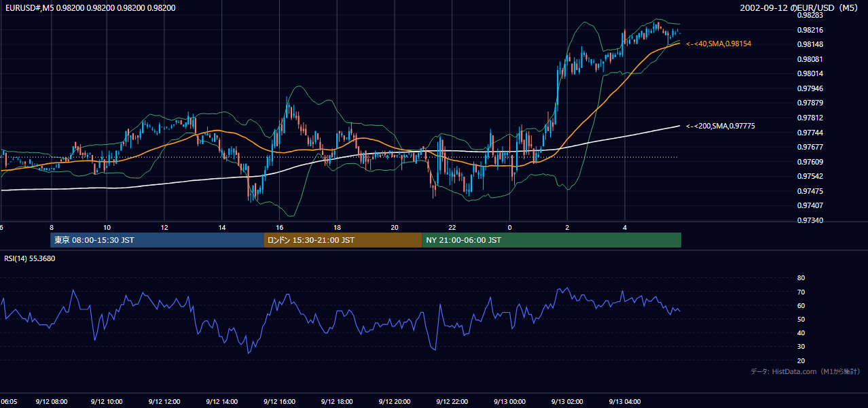Click the RSI(14) 55.3680 indicator label

pyautogui.click(x=29, y=258)
